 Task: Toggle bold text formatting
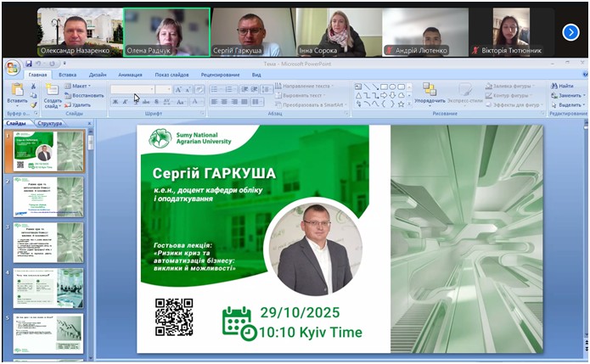click(115, 102)
